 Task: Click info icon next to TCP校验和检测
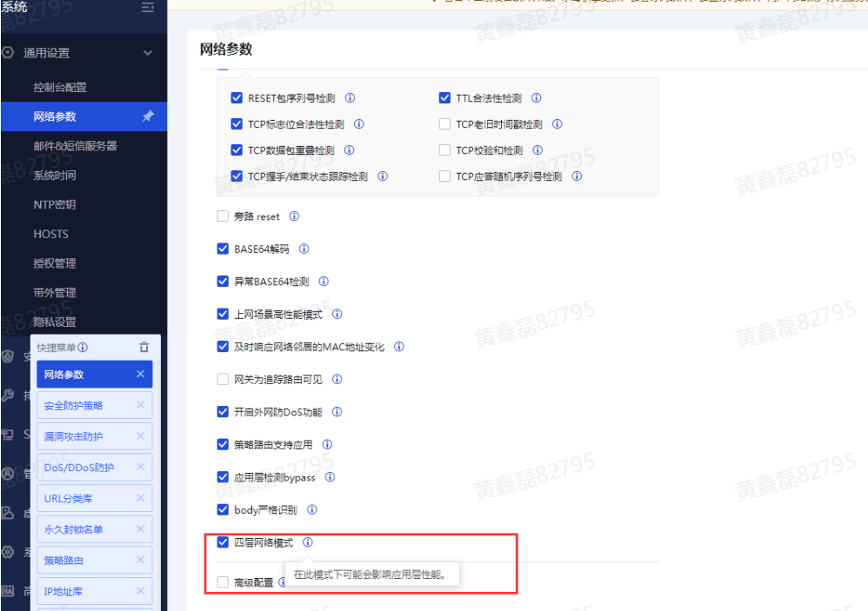pyautogui.click(x=537, y=149)
